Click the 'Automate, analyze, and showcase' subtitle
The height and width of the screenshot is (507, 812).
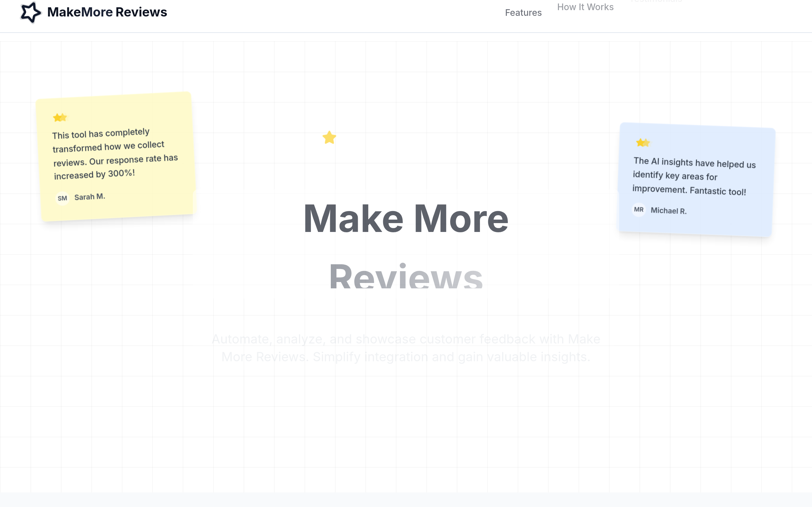tap(406, 339)
